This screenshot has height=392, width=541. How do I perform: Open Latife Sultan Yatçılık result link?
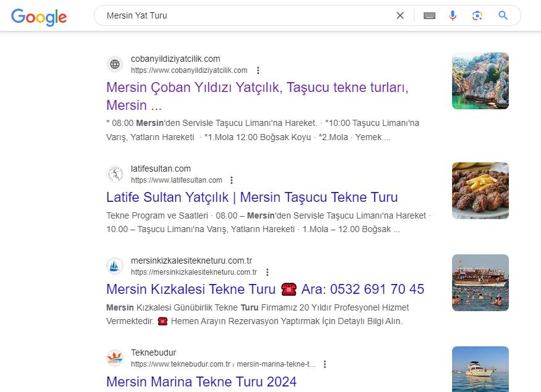click(252, 198)
